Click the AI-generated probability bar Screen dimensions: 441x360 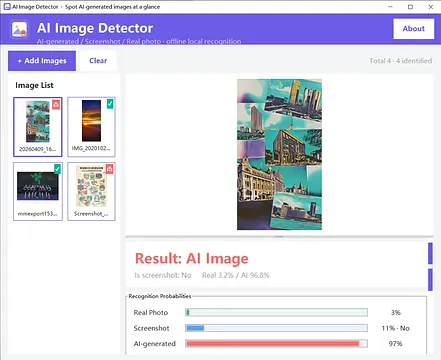click(x=277, y=344)
